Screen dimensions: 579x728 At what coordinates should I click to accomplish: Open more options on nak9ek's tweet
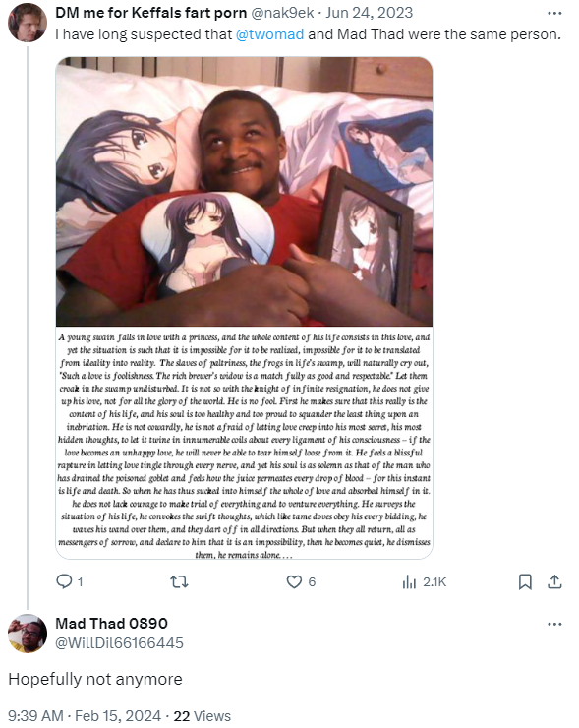pos(554,13)
